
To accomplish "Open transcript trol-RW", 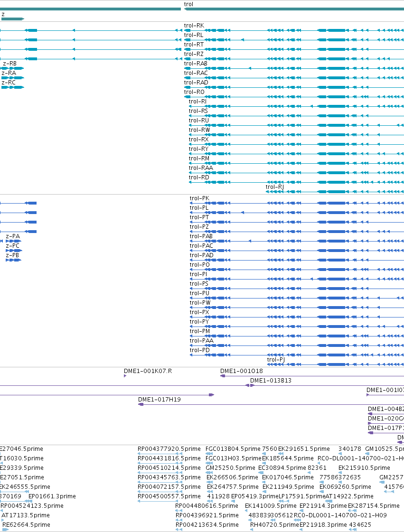I will (x=199, y=130).
